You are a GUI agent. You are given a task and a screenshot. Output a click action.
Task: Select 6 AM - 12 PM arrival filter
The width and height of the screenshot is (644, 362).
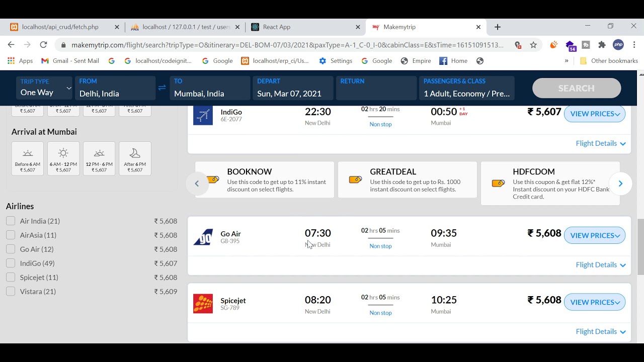63,158
